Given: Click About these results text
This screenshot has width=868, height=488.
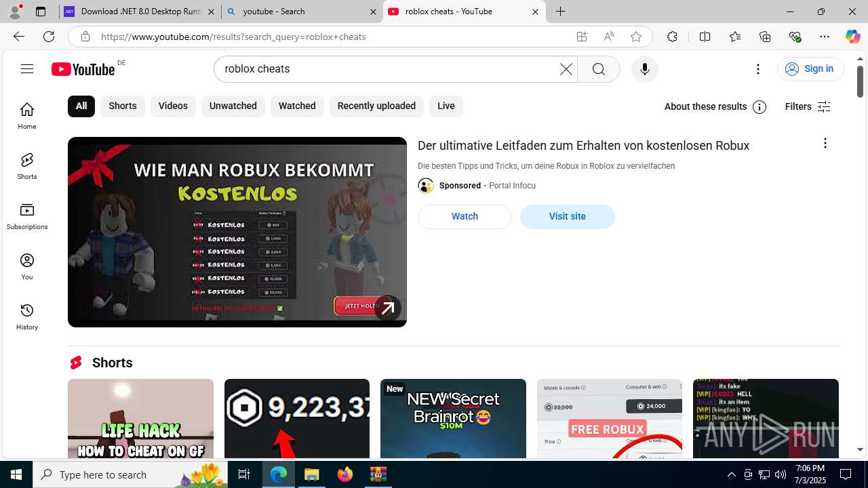Looking at the screenshot, I should tap(705, 107).
